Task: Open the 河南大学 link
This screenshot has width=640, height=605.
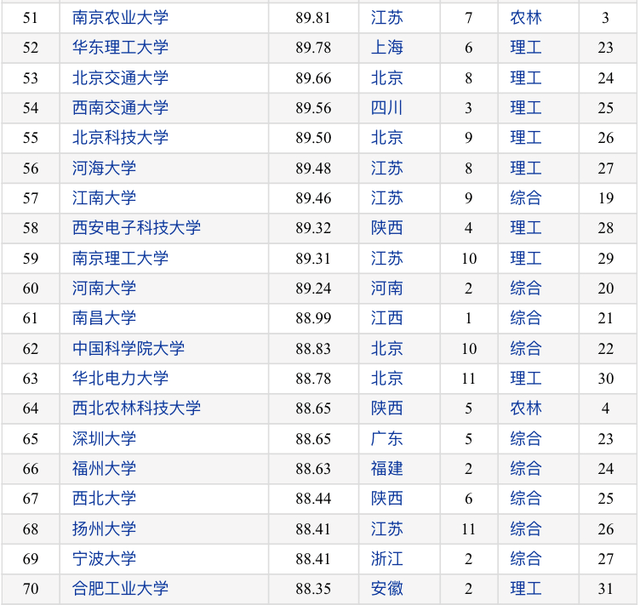Action: click(104, 288)
